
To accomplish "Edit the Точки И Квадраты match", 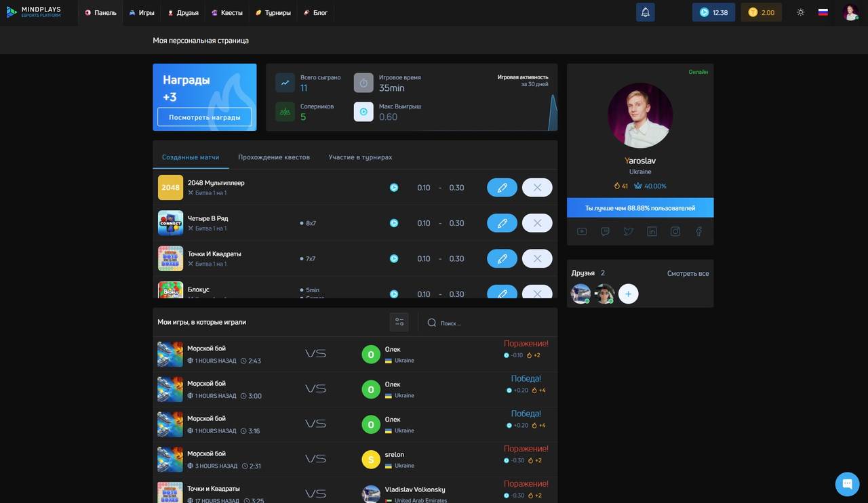I will coord(502,258).
